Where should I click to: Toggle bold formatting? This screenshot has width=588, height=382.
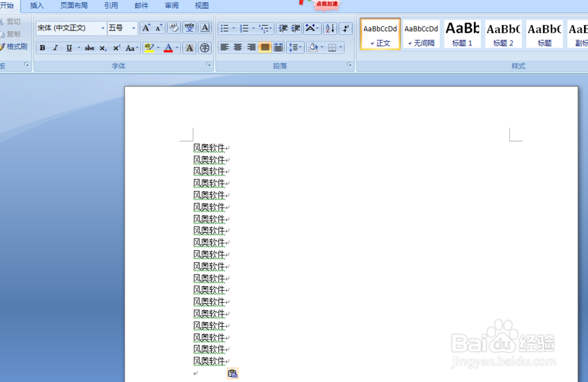[42, 48]
